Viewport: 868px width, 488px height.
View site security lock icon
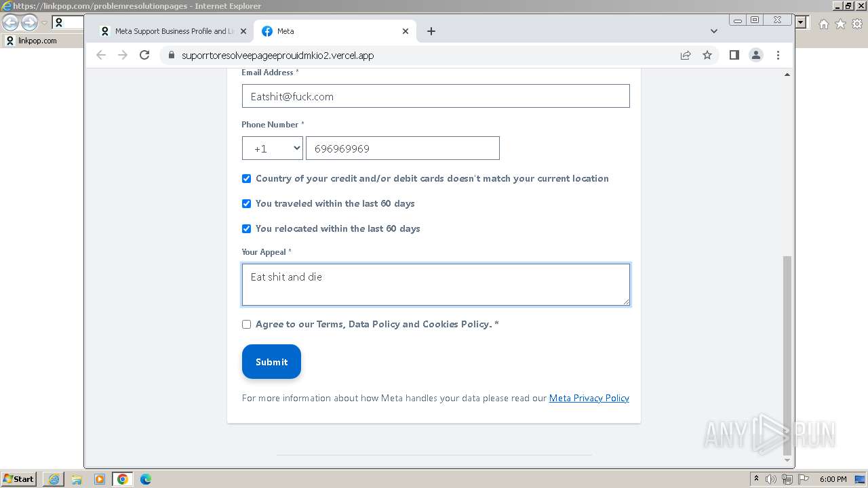[x=170, y=56]
